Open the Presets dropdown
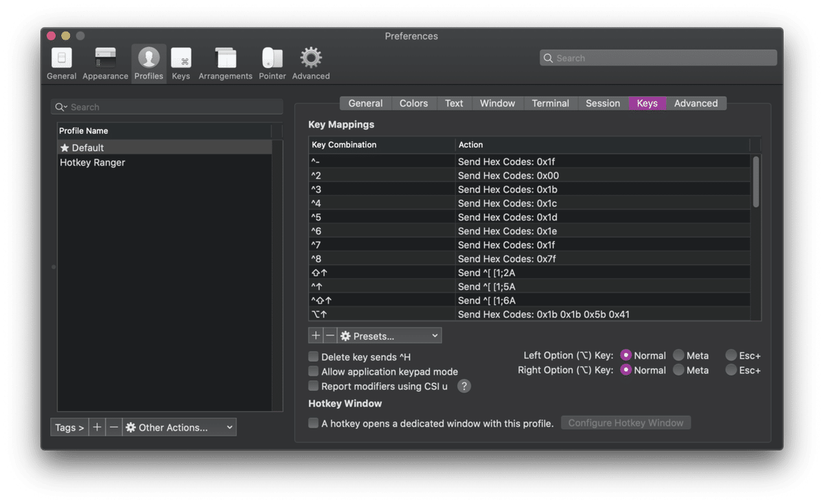This screenshot has height=504, width=824. tap(389, 336)
